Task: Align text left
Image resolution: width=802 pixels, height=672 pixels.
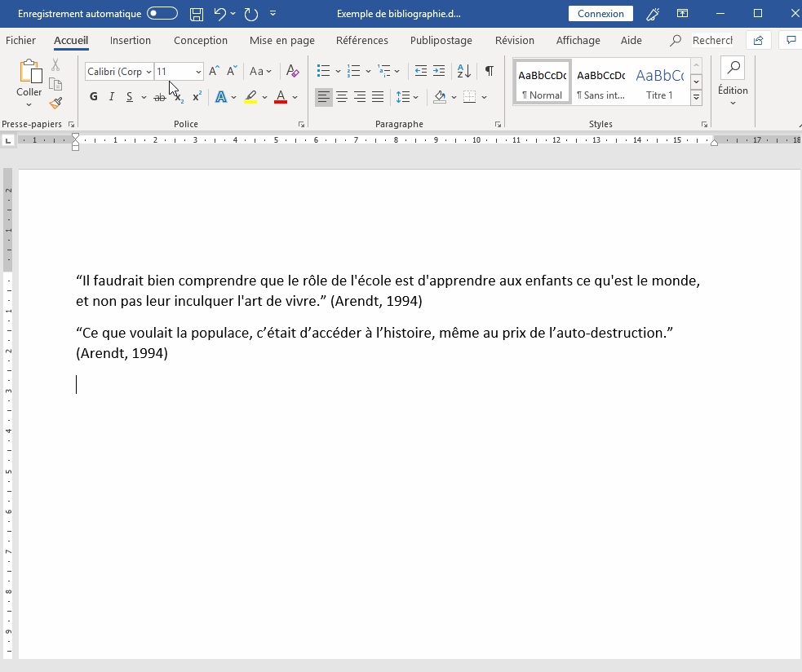Action: (x=323, y=97)
